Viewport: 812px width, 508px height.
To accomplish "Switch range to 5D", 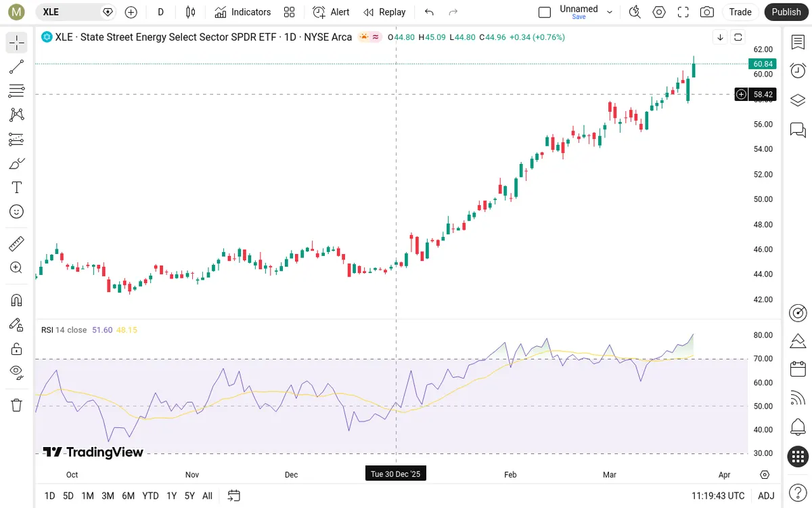I will [68, 496].
